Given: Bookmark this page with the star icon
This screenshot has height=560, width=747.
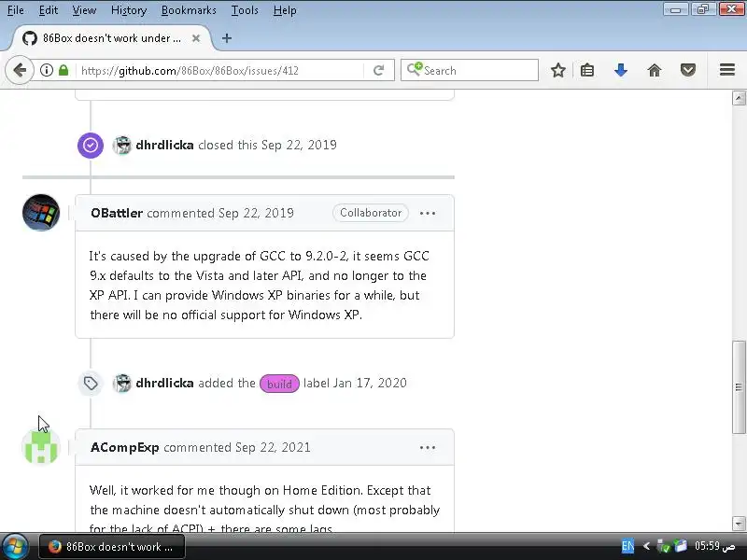Looking at the screenshot, I should [x=557, y=71].
